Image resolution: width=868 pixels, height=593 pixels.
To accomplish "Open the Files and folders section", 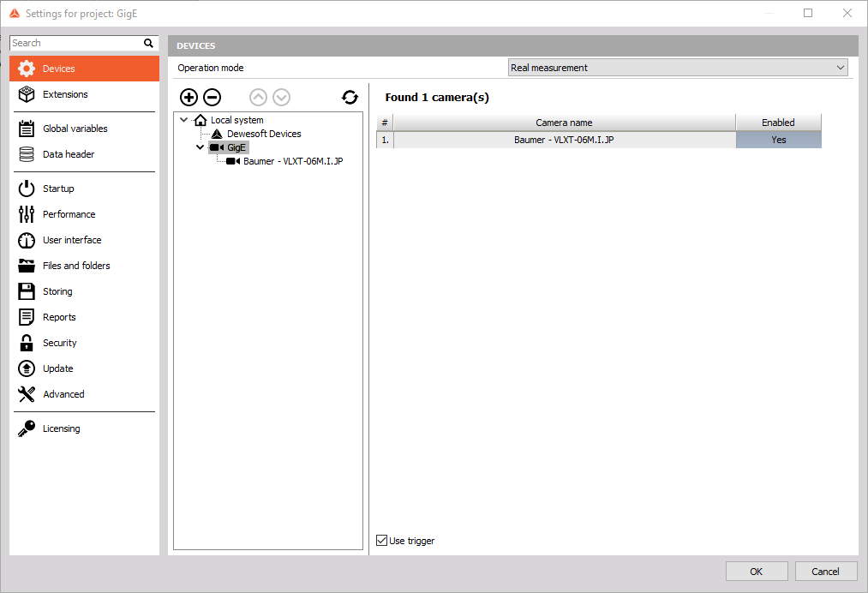I will click(x=84, y=266).
